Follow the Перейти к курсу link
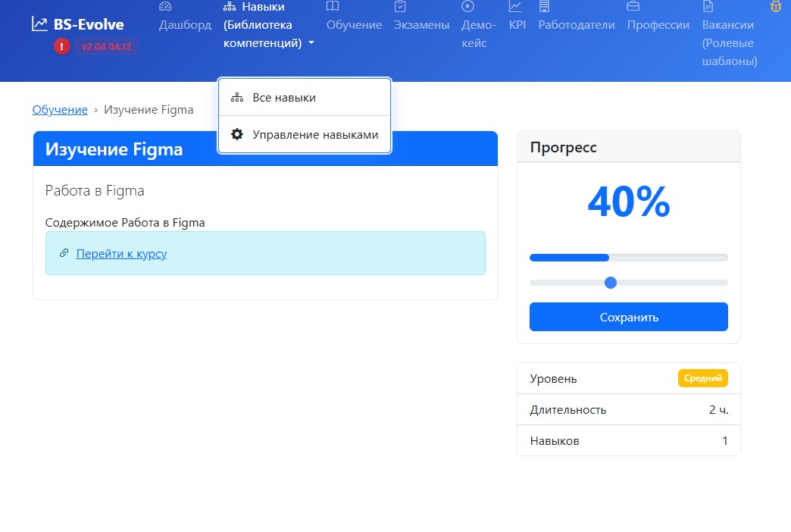791x532 pixels. coord(121,253)
